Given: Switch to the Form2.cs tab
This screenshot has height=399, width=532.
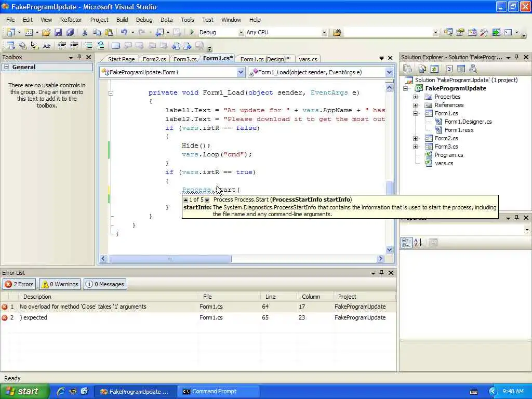Looking at the screenshot, I should pos(154,59).
